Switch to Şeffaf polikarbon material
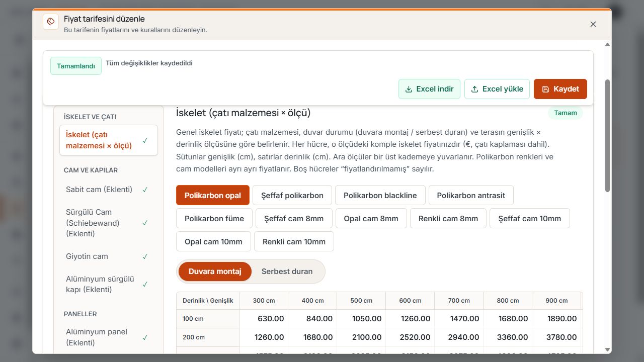Image resolution: width=644 pixels, height=362 pixels. (x=292, y=195)
